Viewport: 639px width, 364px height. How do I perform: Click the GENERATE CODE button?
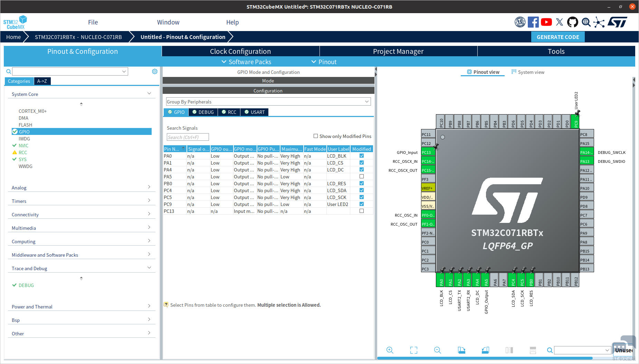coord(558,37)
